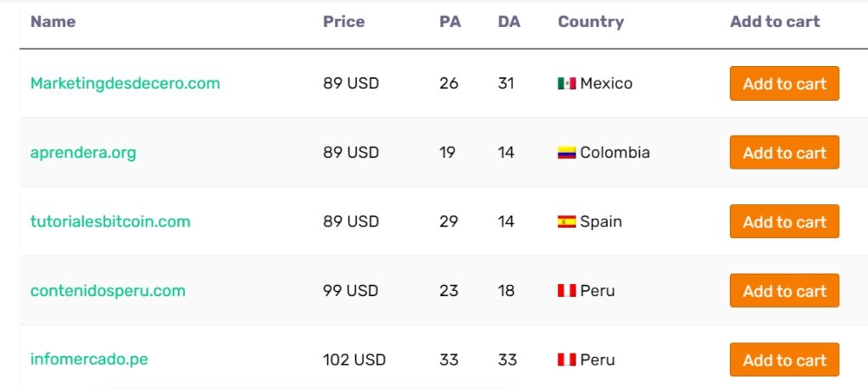This screenshot has width=868, height=390.
Task: Open the tutorialesbitcoin.com link
Action: coord(110,221)
